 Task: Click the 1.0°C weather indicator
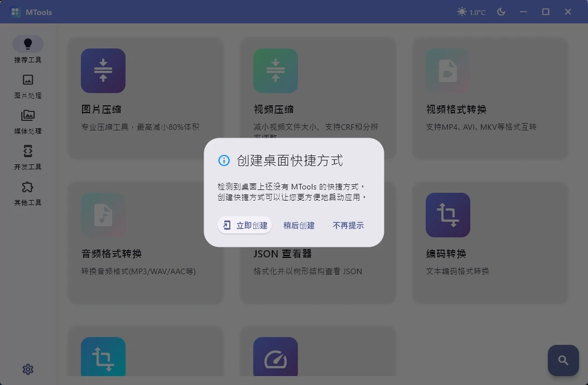click(x=471, y=11)
